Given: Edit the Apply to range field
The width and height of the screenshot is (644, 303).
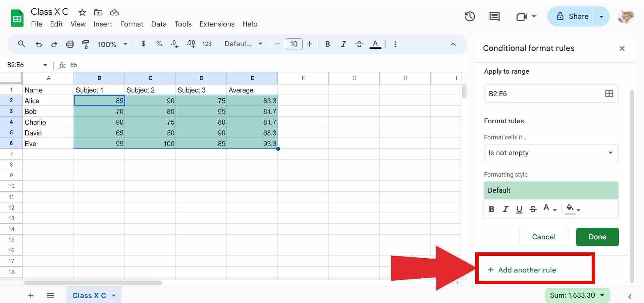Looking at the screenshot, I should tap(537, 94).
